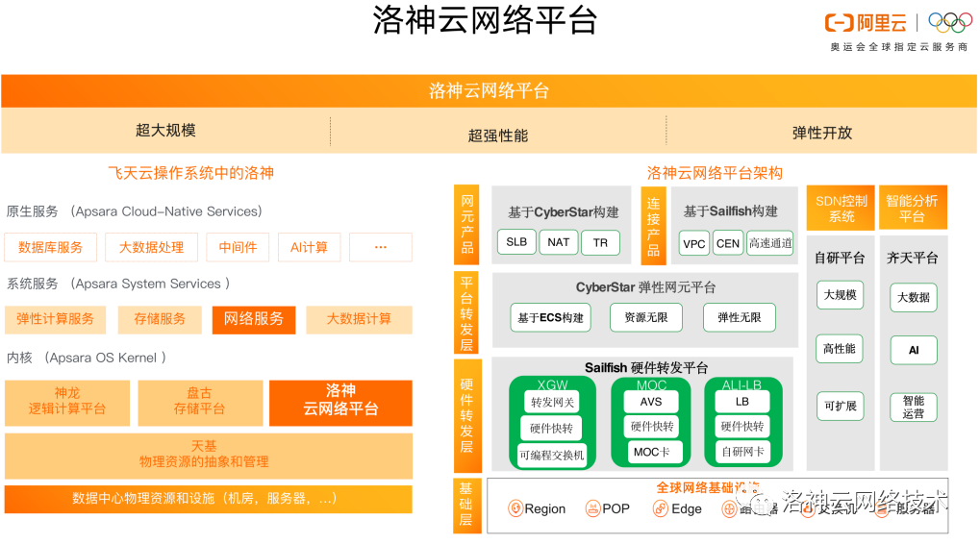980x544 pixels.
Task: Click the Sailfish 硬件转发平台 heading
Action: (x=646, y=368)
